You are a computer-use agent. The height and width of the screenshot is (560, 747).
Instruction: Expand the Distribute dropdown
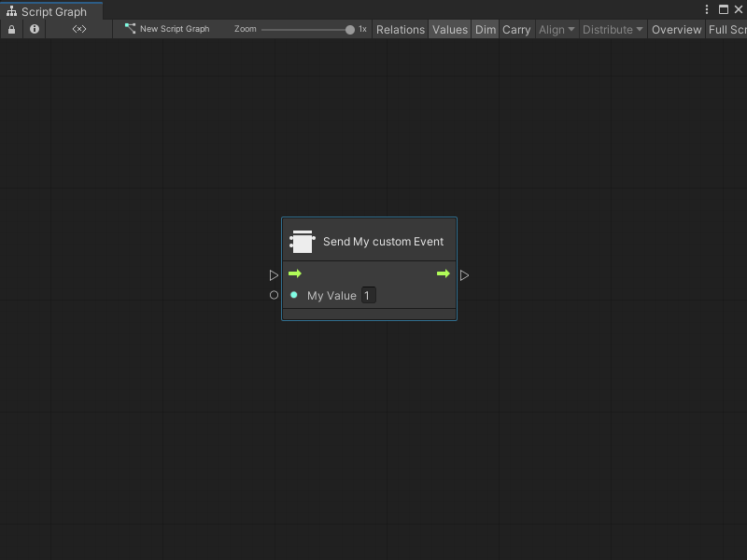[x=613, y=29]
